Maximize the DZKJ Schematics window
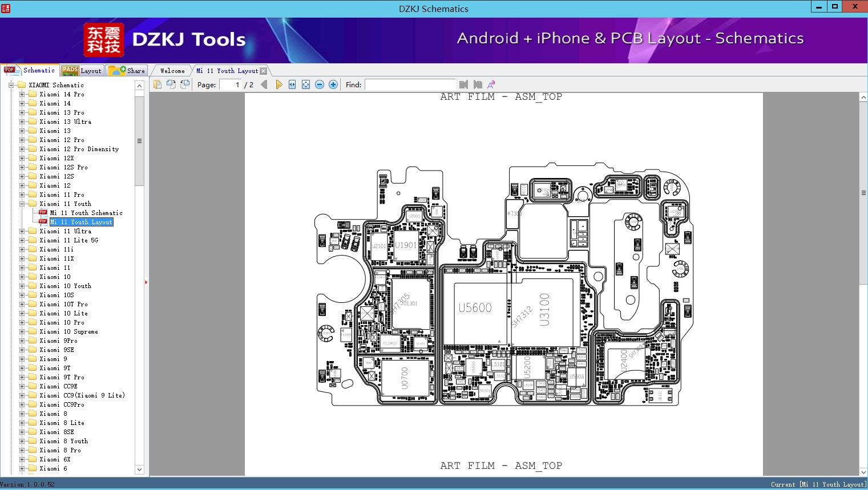This screenshot has width=868, height=490. pos(835,7)
